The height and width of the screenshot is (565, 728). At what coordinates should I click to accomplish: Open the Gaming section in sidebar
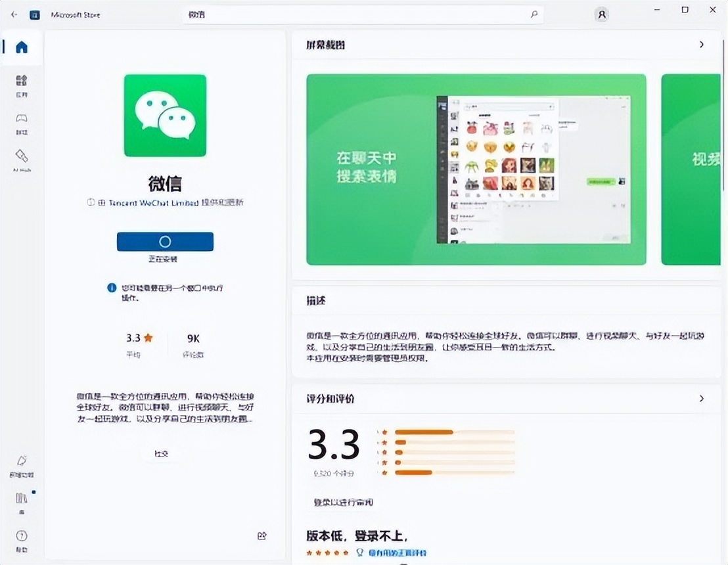click(x=22, y=122)
